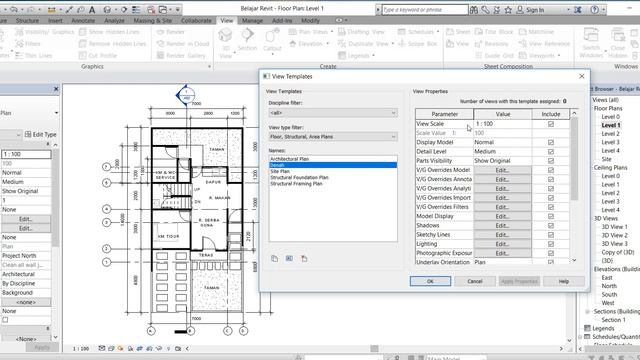The height and width of the screenshot is (360, 640).
Task: Click the Guide Grid tool
Action: 494,56
